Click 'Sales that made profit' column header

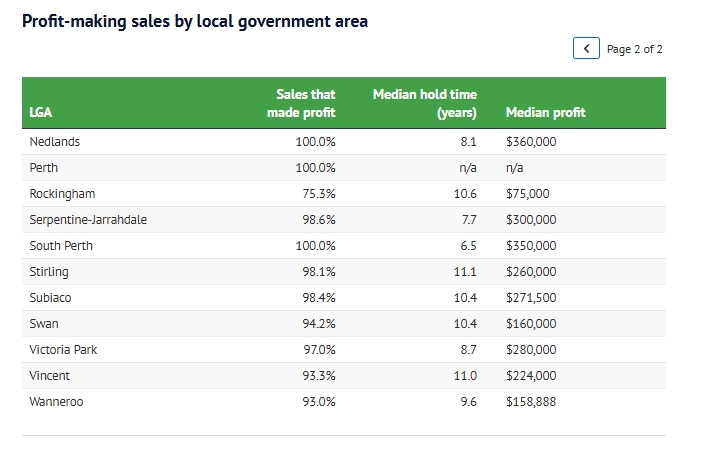point(301,103)
